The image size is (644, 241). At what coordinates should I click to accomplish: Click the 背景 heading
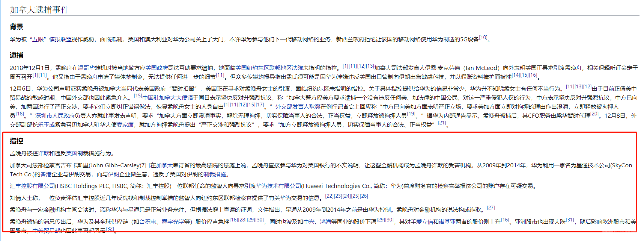[17, 27]
